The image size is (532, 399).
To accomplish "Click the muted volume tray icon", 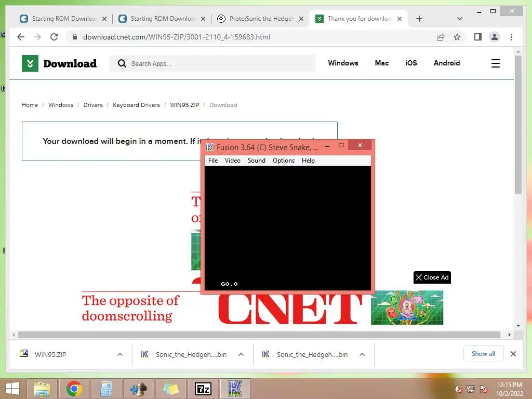I will click(x=458, y=389).
